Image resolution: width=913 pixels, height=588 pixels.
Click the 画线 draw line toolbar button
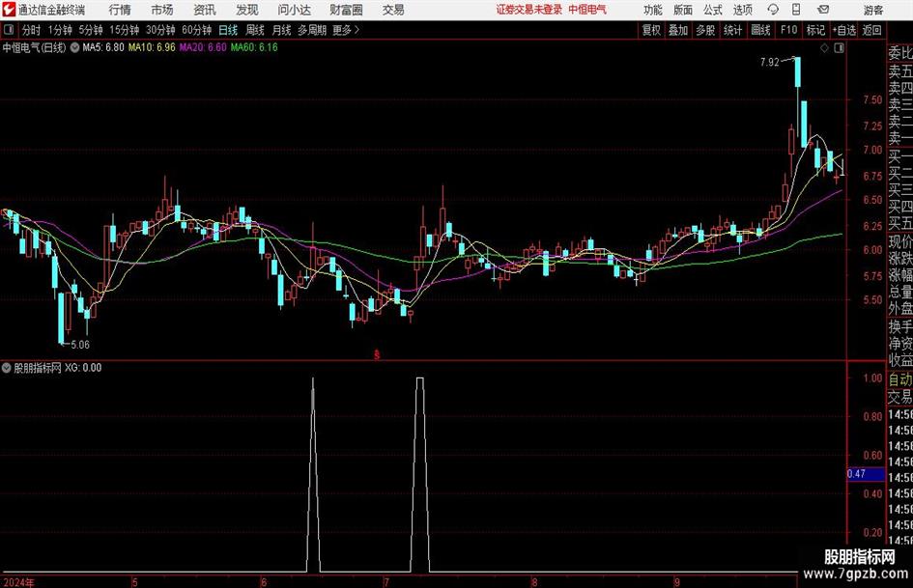tap(760, 30)
